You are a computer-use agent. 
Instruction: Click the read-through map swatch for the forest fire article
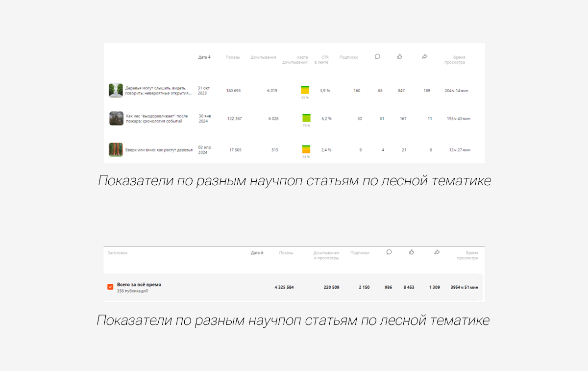(x=306, y=118)
